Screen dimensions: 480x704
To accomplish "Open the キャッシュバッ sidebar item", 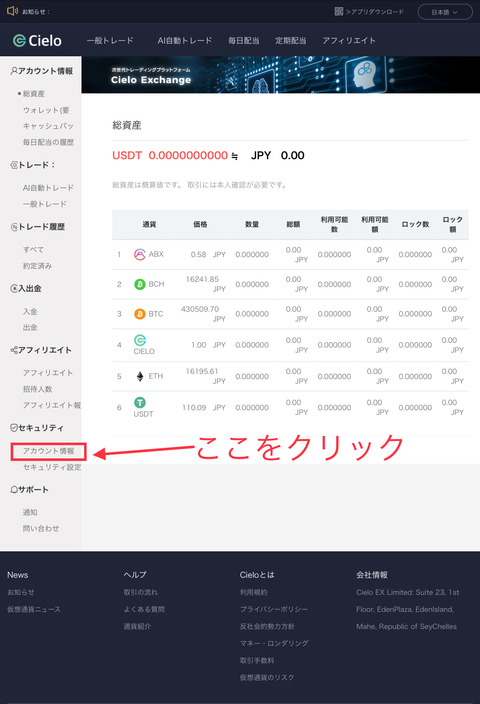I will coord(48,126).
